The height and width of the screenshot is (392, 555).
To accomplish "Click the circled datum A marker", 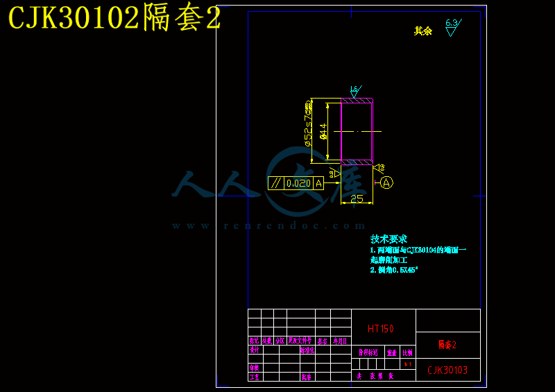I will tap(386, 182).
